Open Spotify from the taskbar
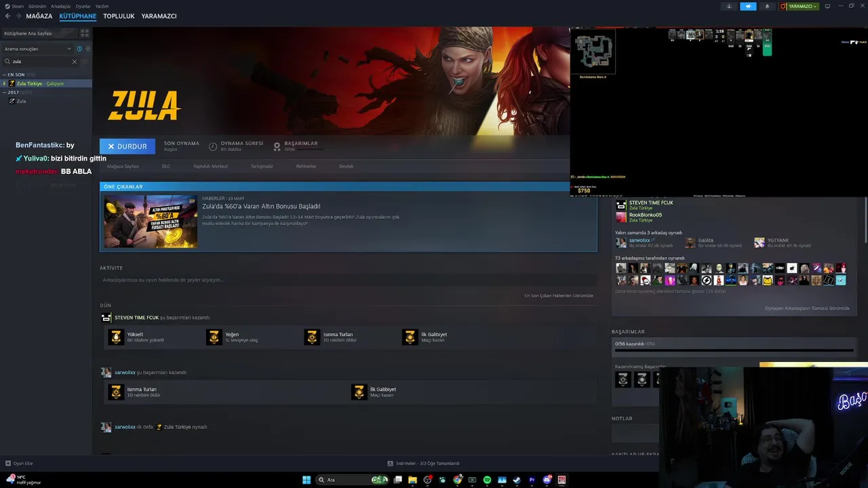This screenshot has width=868, height=488. tap(487, 480)
